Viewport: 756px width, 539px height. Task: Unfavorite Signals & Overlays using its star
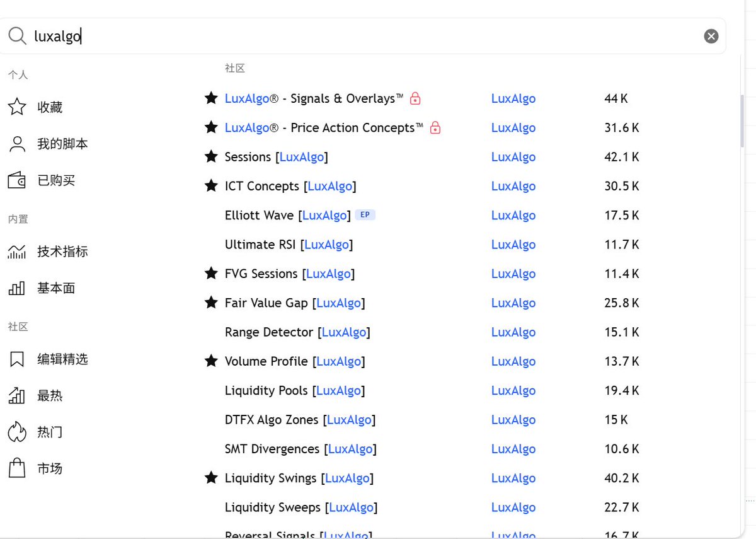[211, 98]
